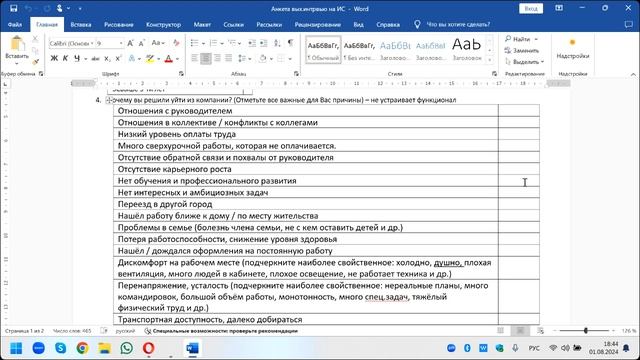Open the Add-ins (Надстройки) button

[x=573, y=49]
